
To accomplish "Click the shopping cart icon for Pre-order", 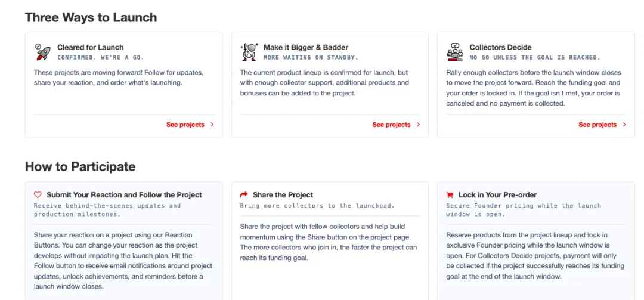I will point(450,195).
